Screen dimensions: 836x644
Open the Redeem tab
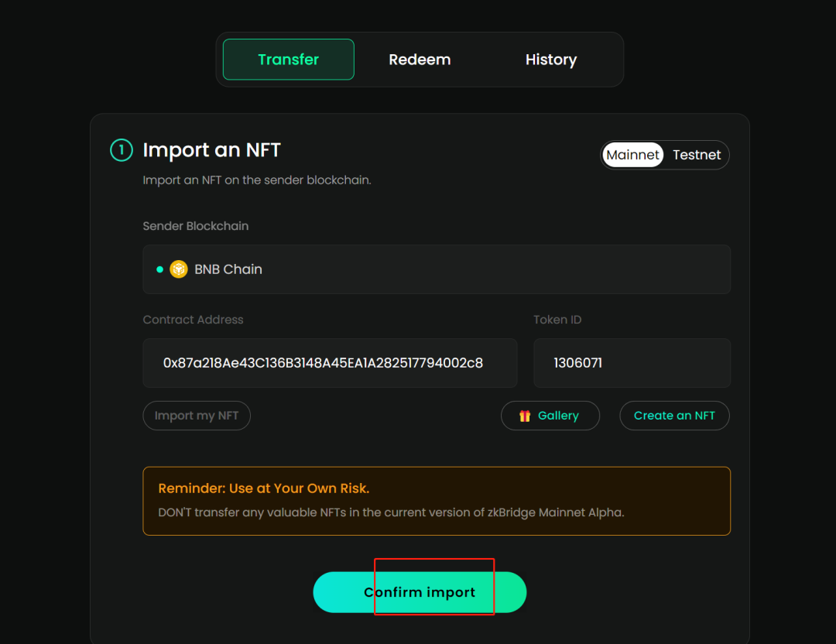pos(420,60)
